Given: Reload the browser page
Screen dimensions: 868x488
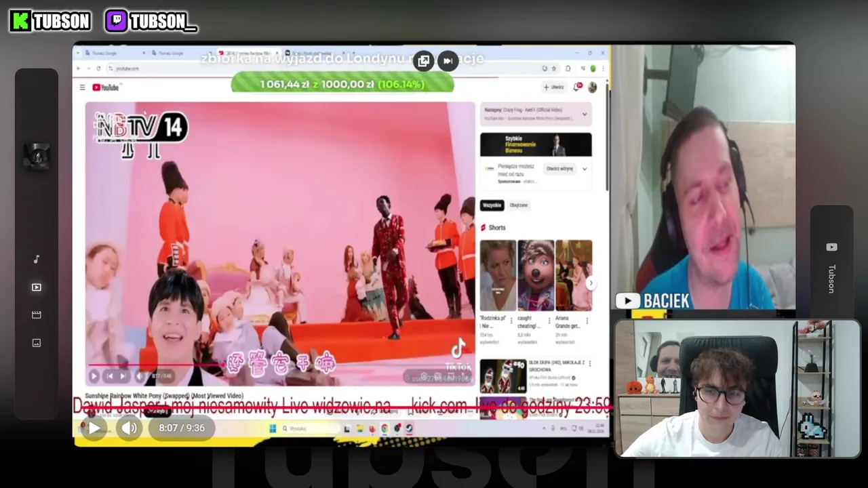Looking at the screenshot, I should [99, 68].
